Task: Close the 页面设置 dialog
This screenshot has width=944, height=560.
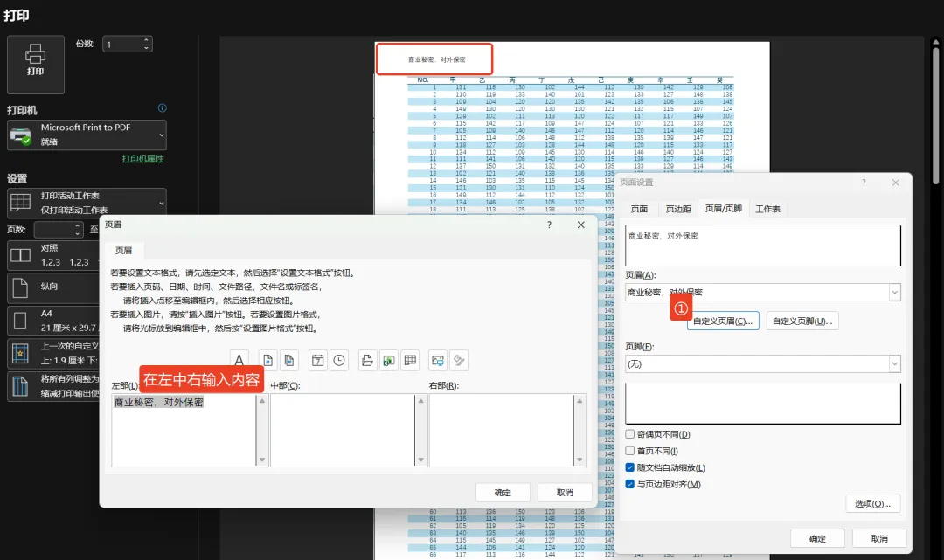Action: [x=896, y=183]
